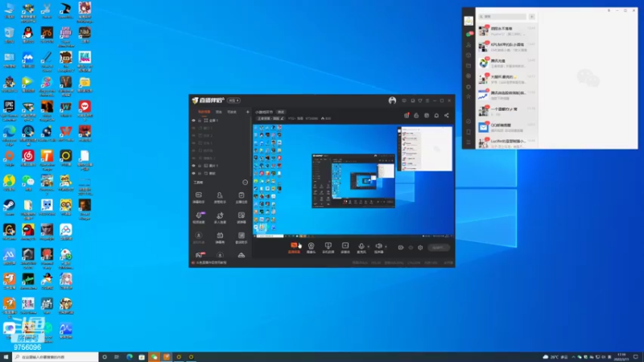
Task: Open the clipboard task toolbox icon
Action: [x=241, y=195]
